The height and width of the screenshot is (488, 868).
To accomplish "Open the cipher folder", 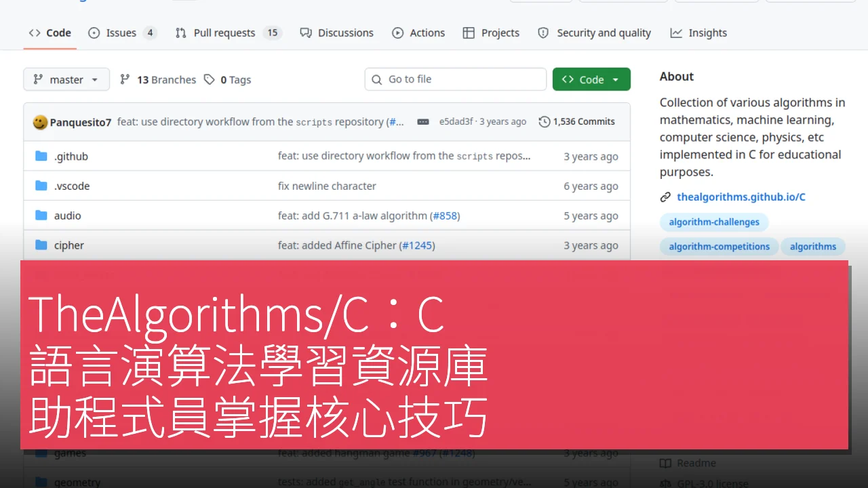I will tap(69, 246).
